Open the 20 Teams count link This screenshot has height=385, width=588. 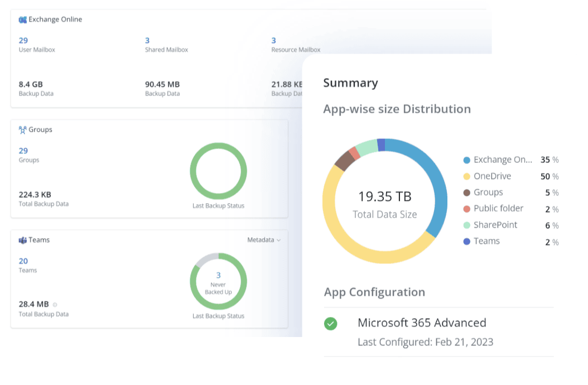pos(23,261)
